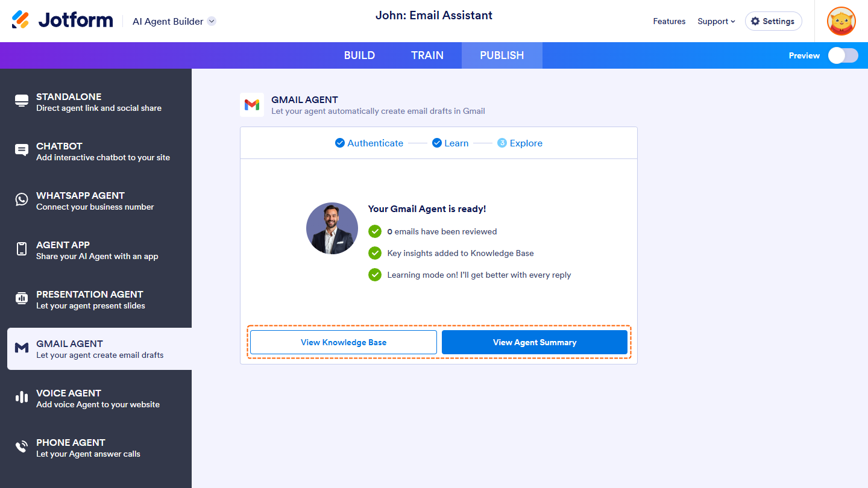The image size is (868, 488).
Task: Click View Agent Summary button
Action: 535,342
